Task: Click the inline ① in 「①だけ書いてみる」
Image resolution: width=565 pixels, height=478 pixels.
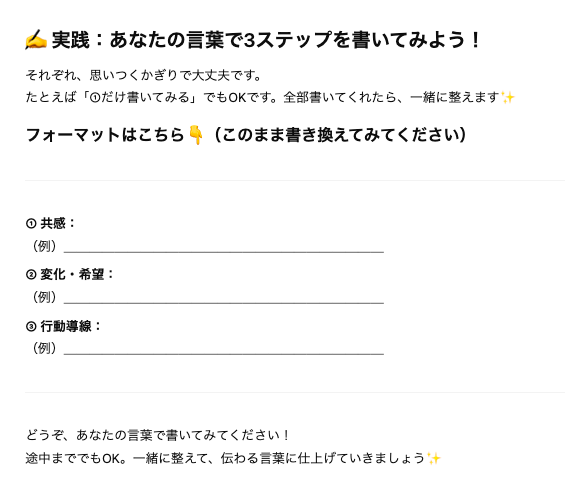Action: pos(94,98)
